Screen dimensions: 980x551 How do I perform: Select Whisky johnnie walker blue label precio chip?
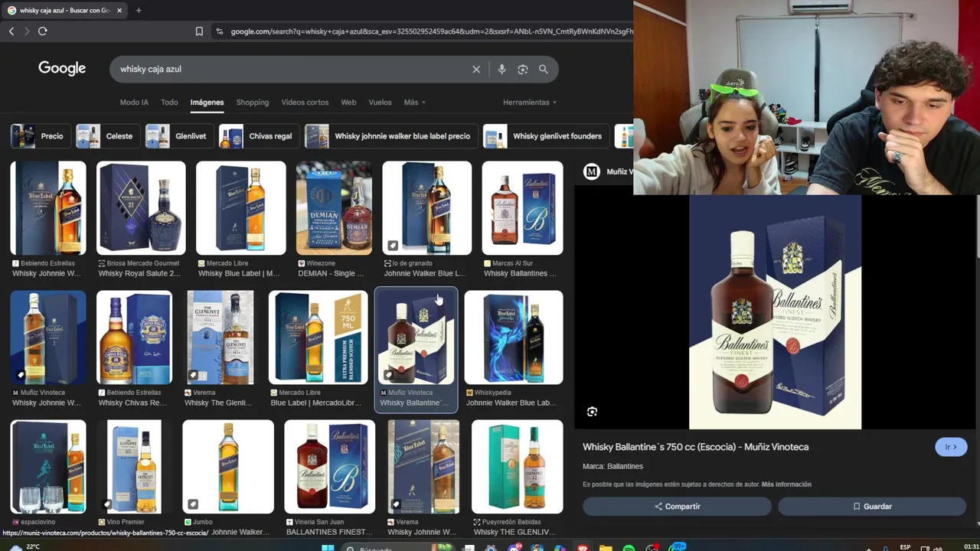coord(390,136)
